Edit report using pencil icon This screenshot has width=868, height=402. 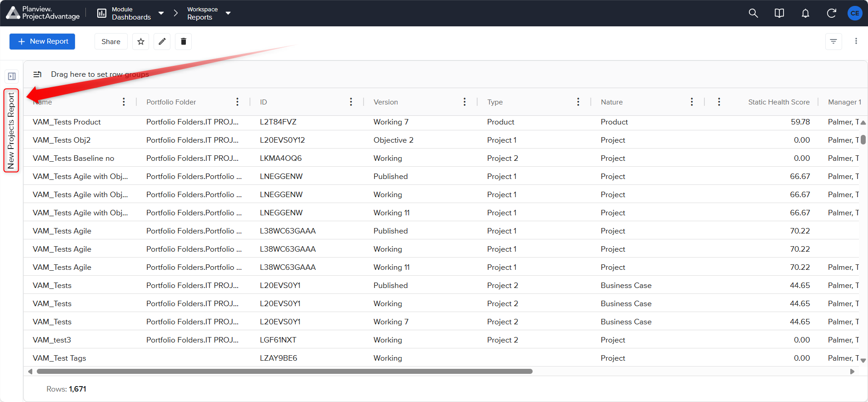[x=162, y=41]
